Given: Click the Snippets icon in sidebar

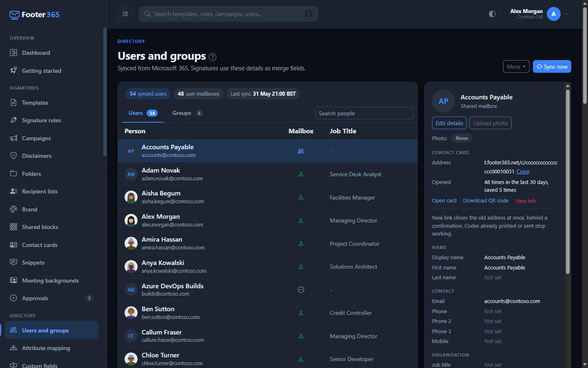Looking at the screenshot, I should (13, 263).
